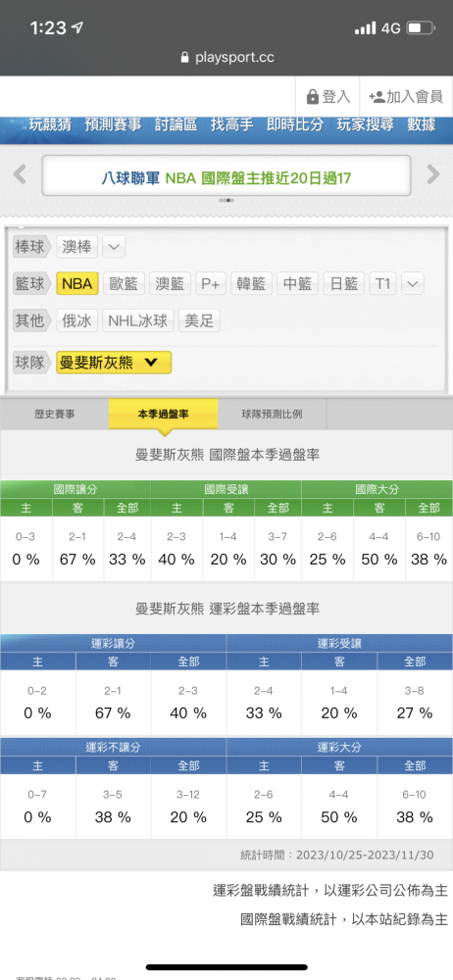Select the NHL冰球 league filter
The width and height of the screenshot is (453, 980).
(138, 321)
